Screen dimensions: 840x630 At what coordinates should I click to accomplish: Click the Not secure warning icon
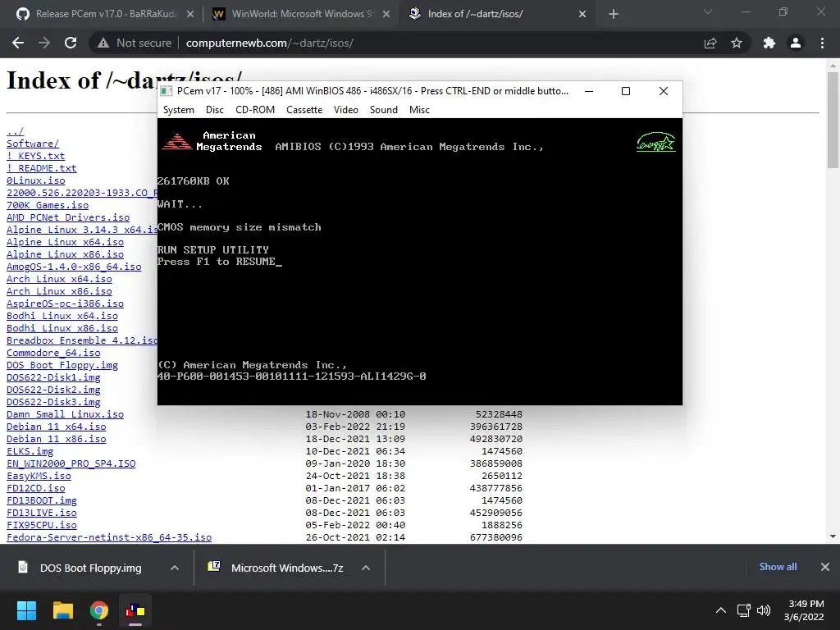point(103,43)
